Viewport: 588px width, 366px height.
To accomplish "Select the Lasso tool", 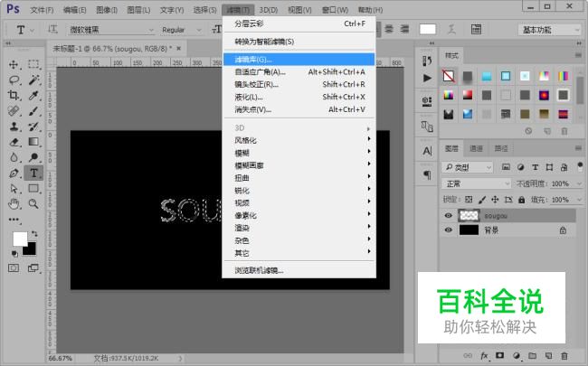I will click(x=14, y=80).
